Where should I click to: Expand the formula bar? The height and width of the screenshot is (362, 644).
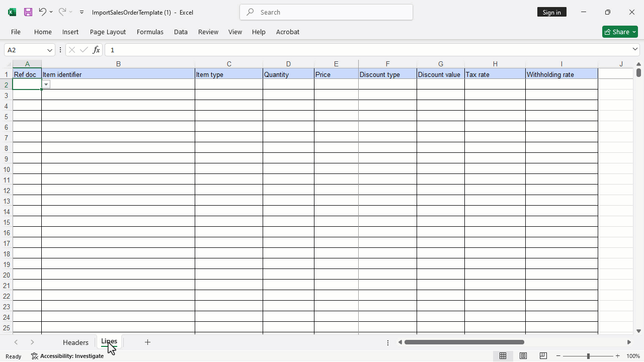pos(635,49)
